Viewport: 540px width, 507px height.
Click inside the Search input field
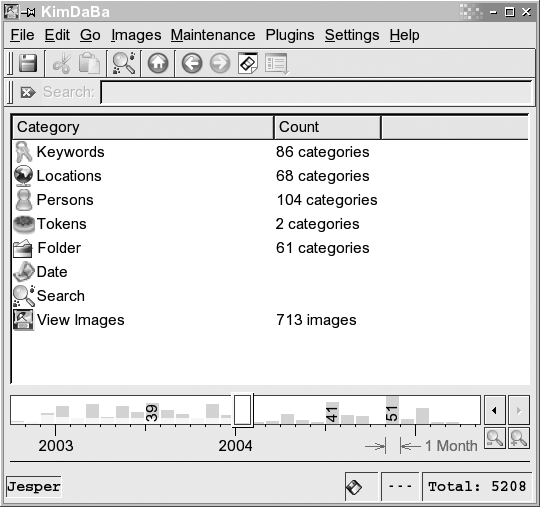(x=317, y=92)
